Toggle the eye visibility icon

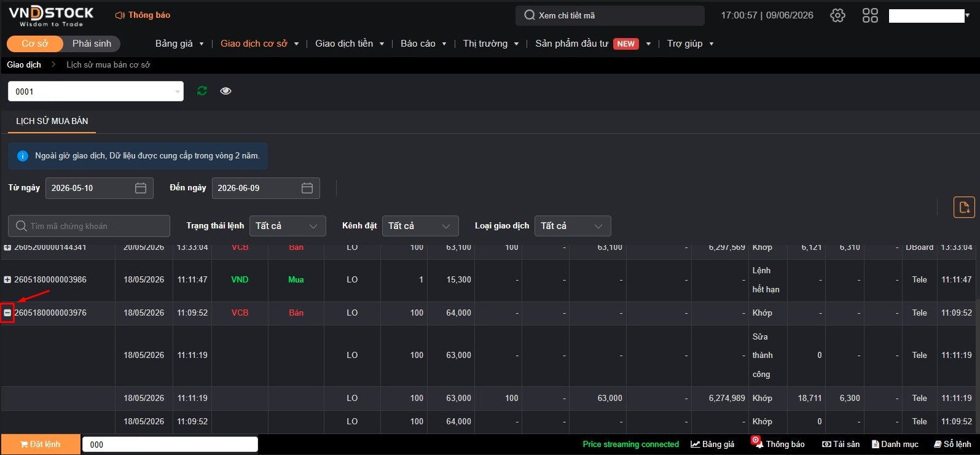tap(225, 91)
